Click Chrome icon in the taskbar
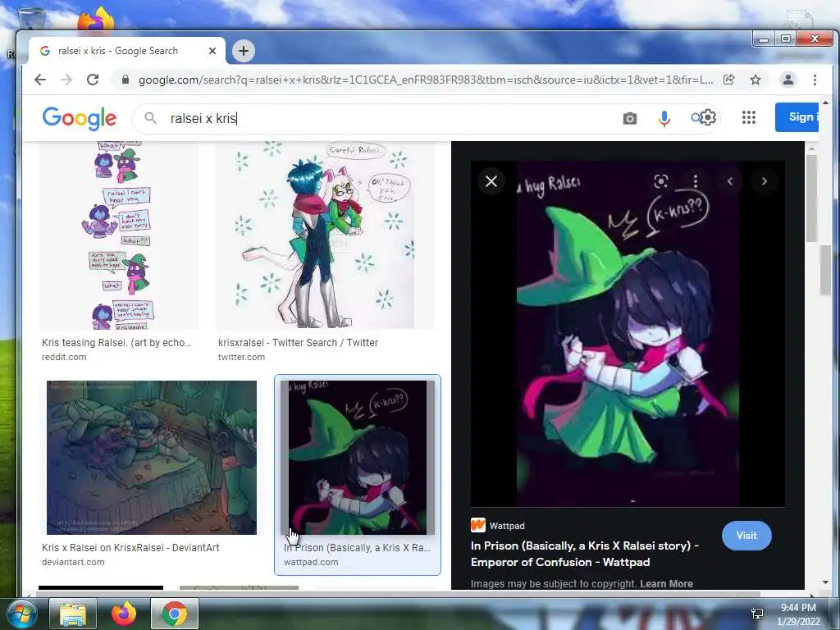The width and height of the screenshot is (840, 630). (x=175, y=614)
